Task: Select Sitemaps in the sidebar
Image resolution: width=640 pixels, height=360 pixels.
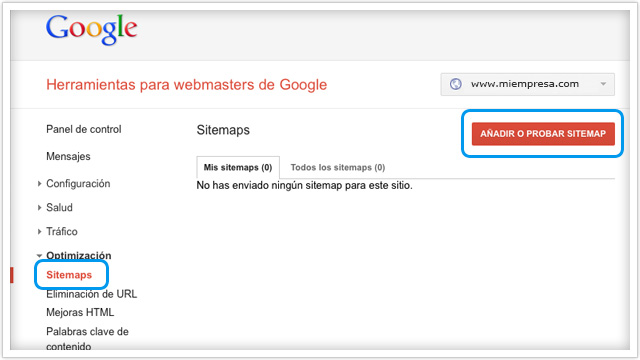Action: click(x=69, y=275)
